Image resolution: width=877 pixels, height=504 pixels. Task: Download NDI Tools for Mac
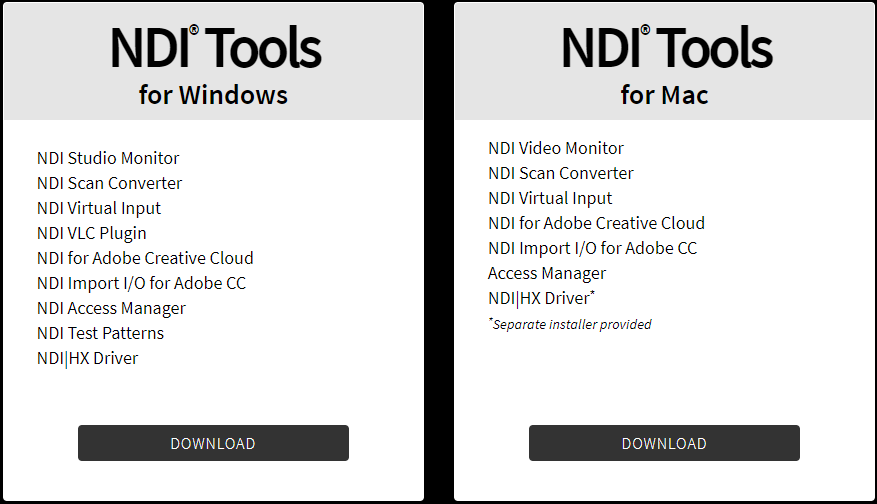(x=664, y=443)
